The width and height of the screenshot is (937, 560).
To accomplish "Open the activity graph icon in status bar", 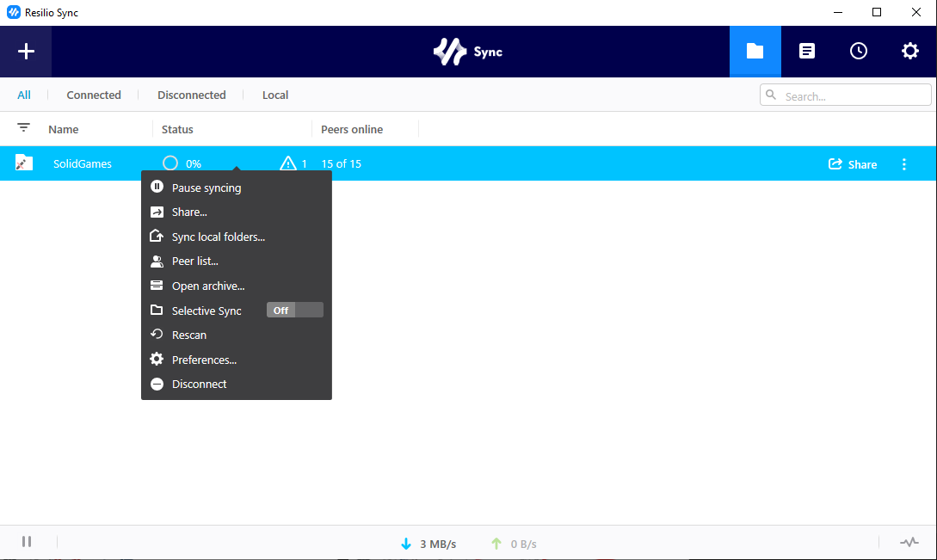I will point(909,542).
